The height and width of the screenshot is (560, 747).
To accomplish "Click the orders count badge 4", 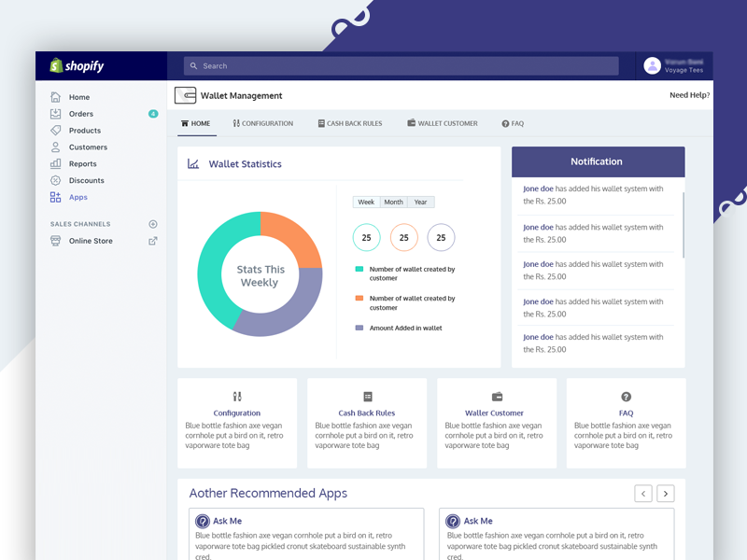I will click(x=153, y=113).
